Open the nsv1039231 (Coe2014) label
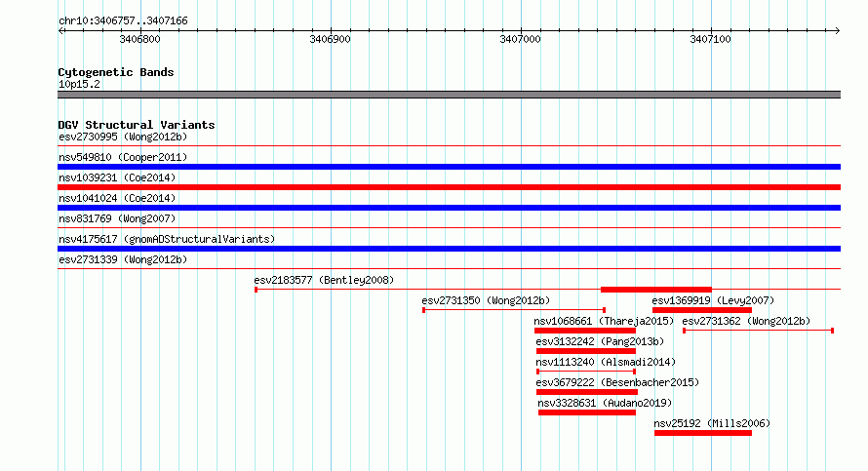The image size is (868, 471). tap(117, 177)
